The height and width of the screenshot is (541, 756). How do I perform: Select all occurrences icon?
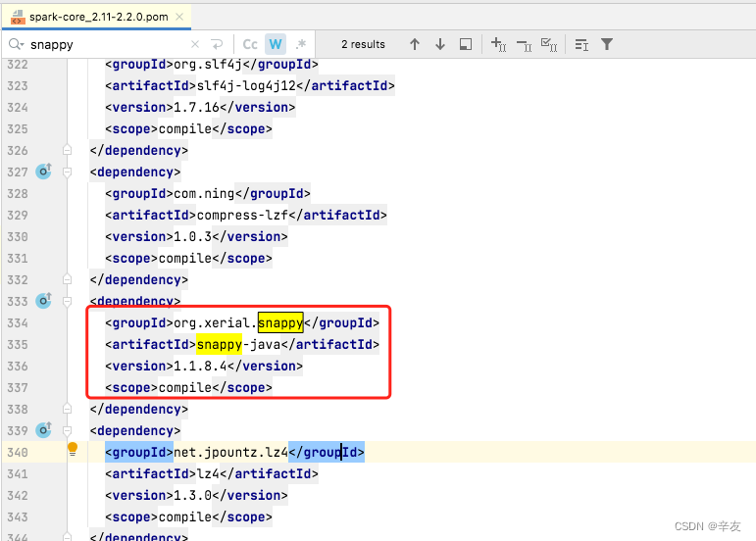coord(549,45)
